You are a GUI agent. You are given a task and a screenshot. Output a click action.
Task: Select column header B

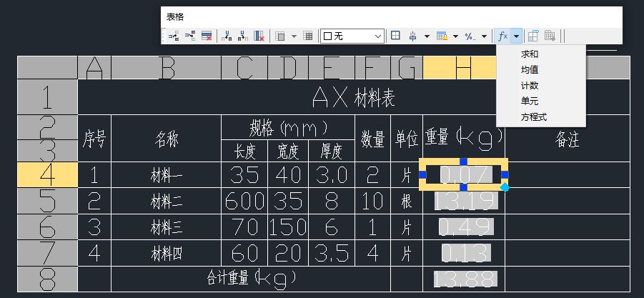[166, 68]
